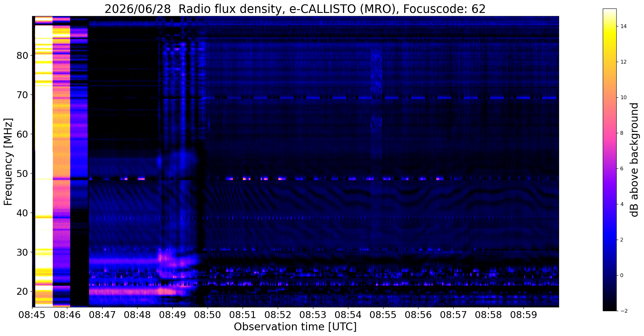Click the pink colorbar band near 8 dB
644x336 pixels.
pos(609,133)
